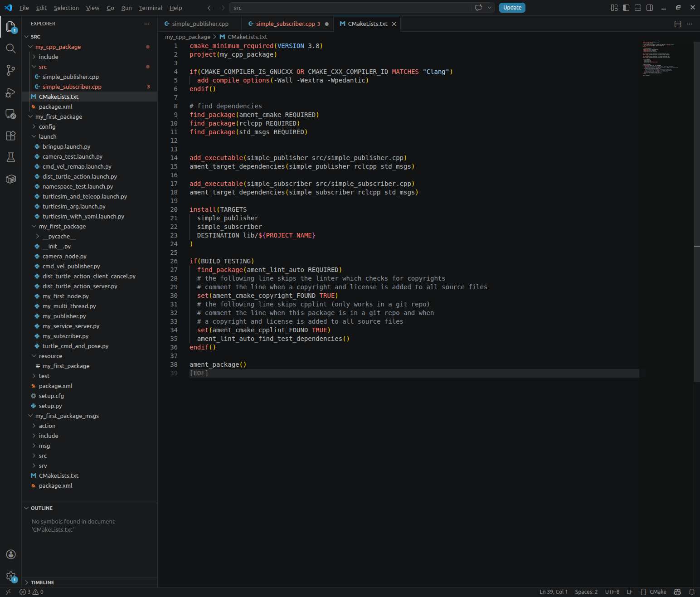Open the Testing flask icon

coord(11,157)
